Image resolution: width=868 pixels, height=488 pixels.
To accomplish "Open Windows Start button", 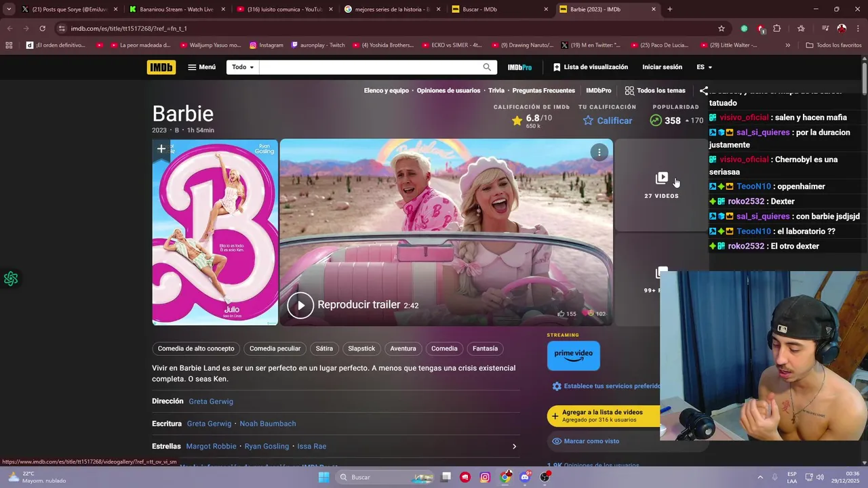I will pyautogui.click(x=324, y=477).
